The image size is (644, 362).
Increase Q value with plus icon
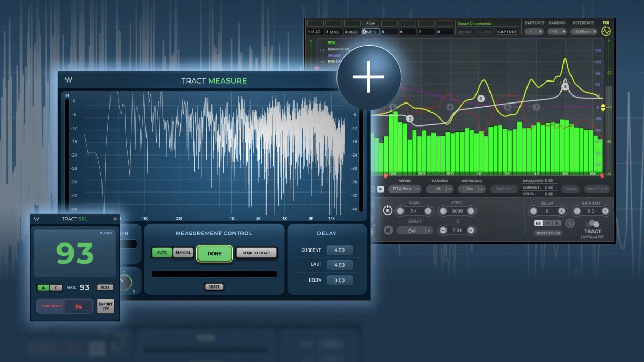click(x=471, y=230)
